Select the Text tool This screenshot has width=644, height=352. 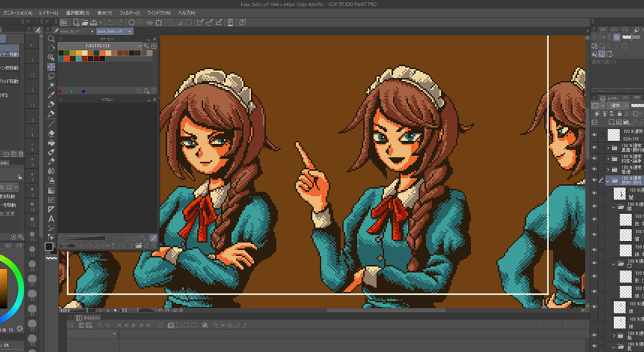point(51,219)
